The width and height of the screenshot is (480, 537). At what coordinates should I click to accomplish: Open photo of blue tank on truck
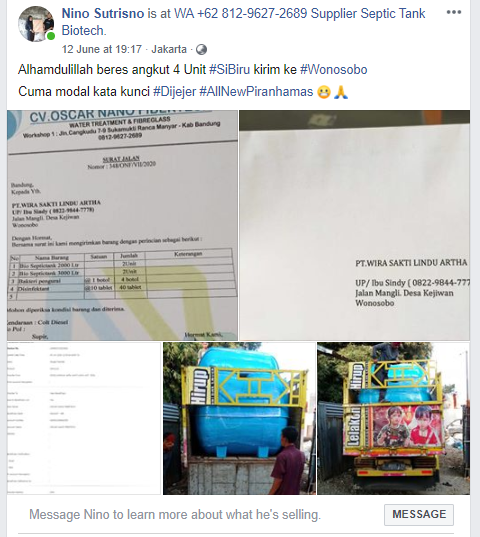[x=239, y=418]
